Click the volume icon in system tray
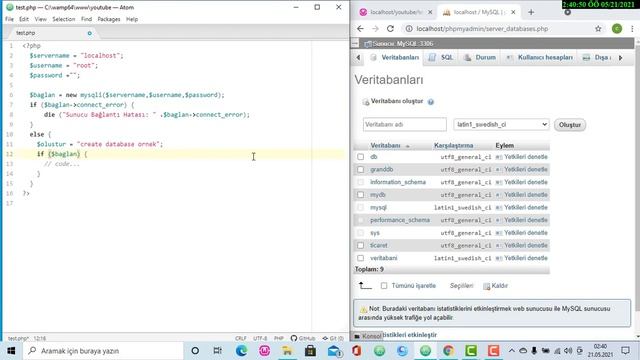640x360 pixels. (x=568, y=351)
